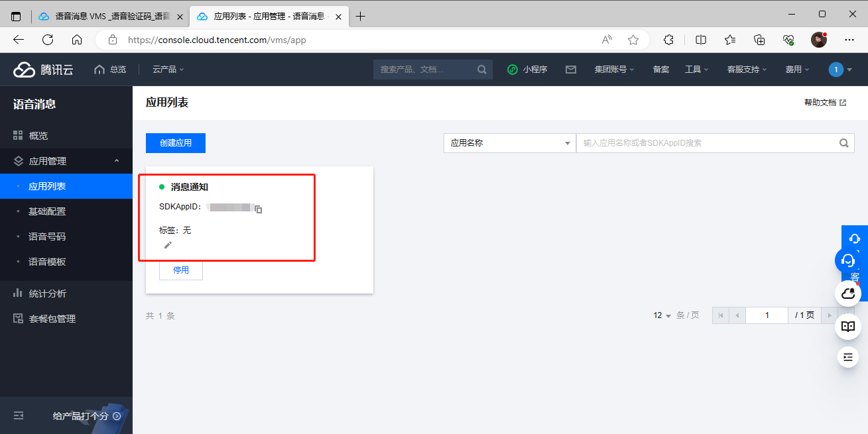Screen dimensions: 868x434
Task: Open the browser collections icon
Action: coord(760,40)
